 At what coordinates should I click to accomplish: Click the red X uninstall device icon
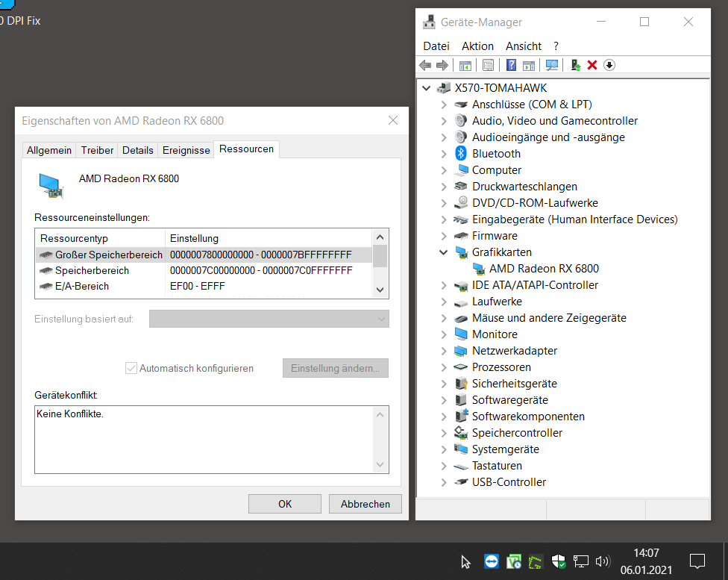[x=592, y=65]
